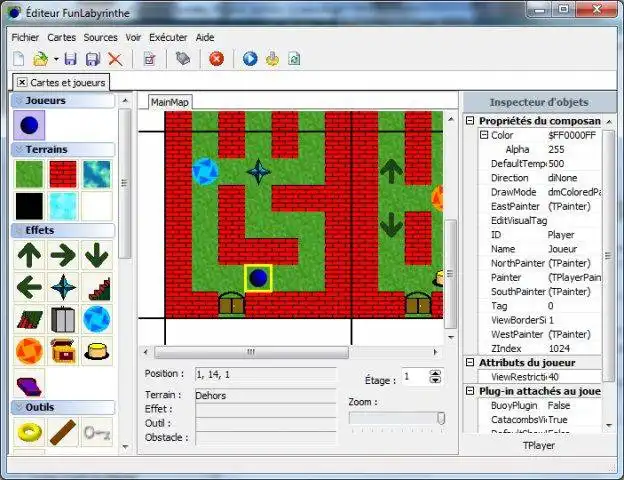Viewport: 624px width, 480px height.
Task: Select the purple block effect
Action: (x=29, y=384)
